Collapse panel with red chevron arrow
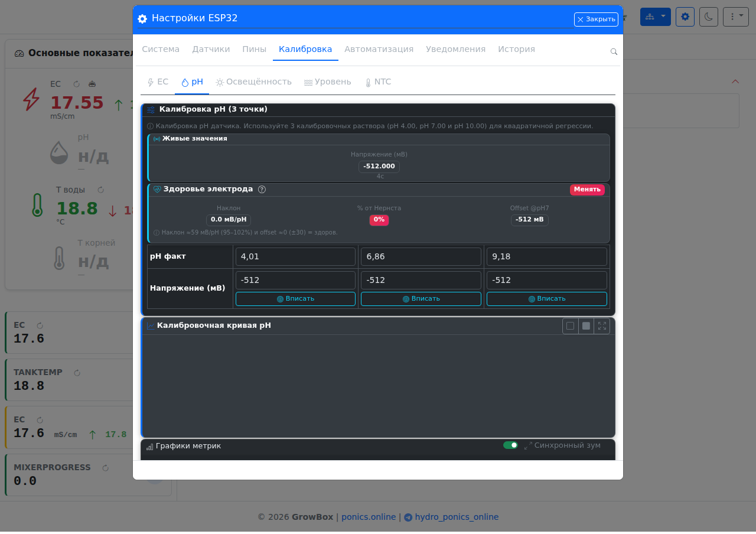Viewport: 756px width, 534px height. point(735,82)
